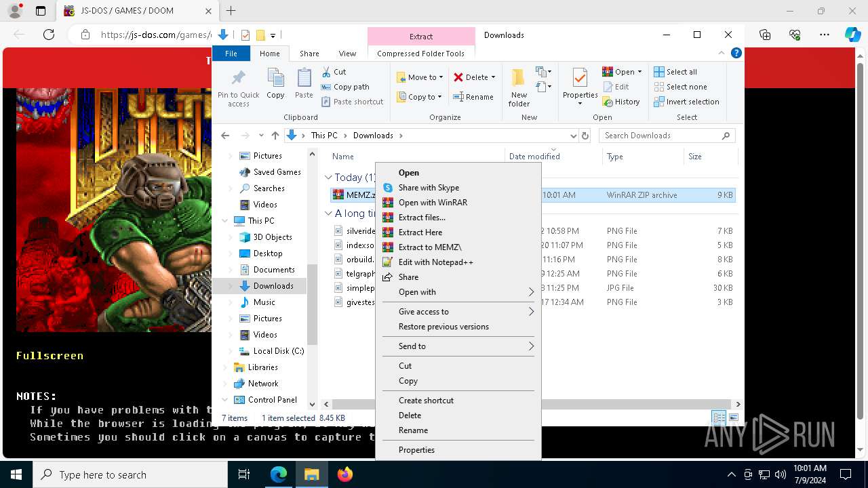Collapse the ribbon chevron
This screenshot has height=488, width=868.
coord(722,53)
